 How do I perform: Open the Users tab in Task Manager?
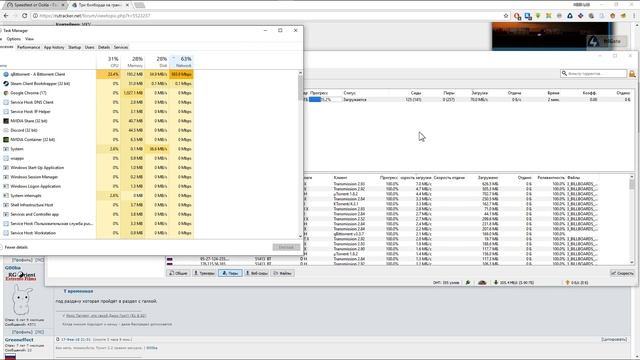[89, 47]
